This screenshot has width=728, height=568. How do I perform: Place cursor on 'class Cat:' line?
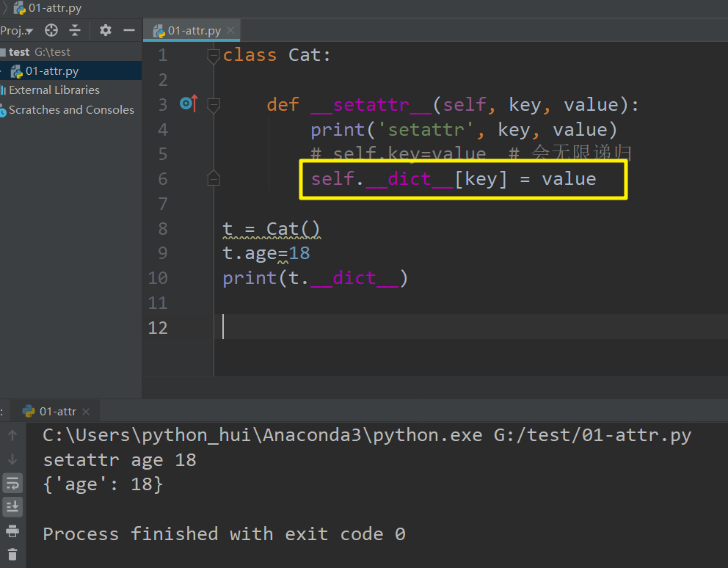point(277,55)
